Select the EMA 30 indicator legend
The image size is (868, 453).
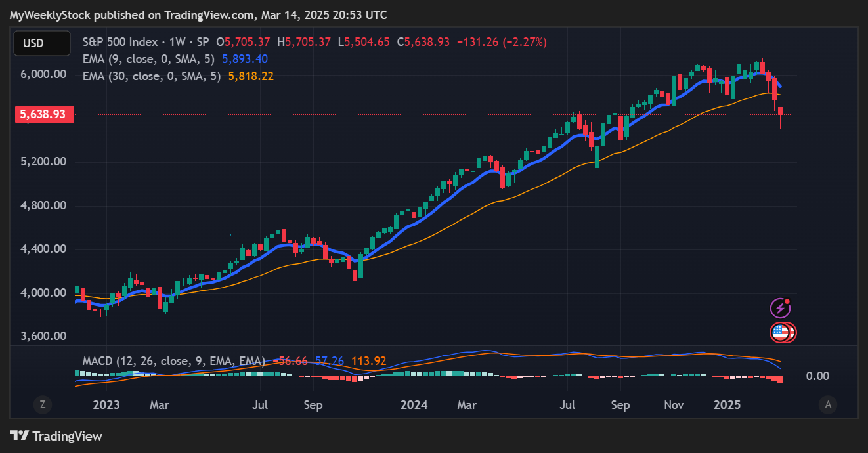coord(153,76)
